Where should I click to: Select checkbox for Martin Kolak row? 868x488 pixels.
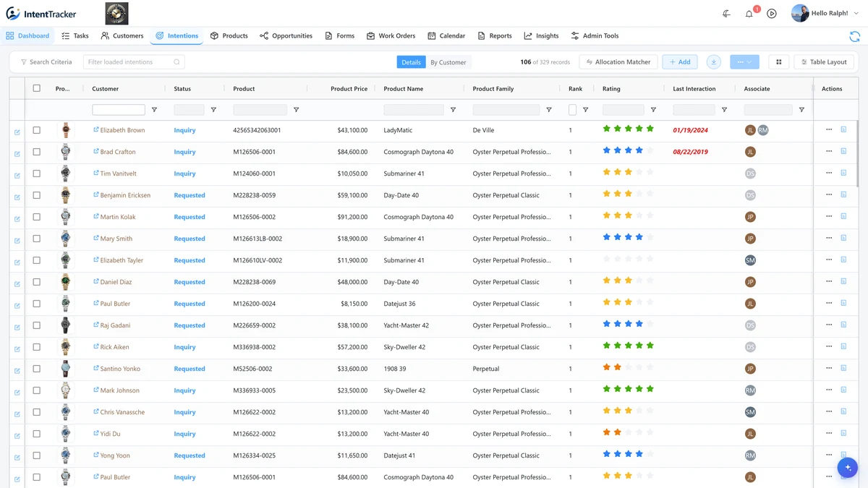pos(37,217)
